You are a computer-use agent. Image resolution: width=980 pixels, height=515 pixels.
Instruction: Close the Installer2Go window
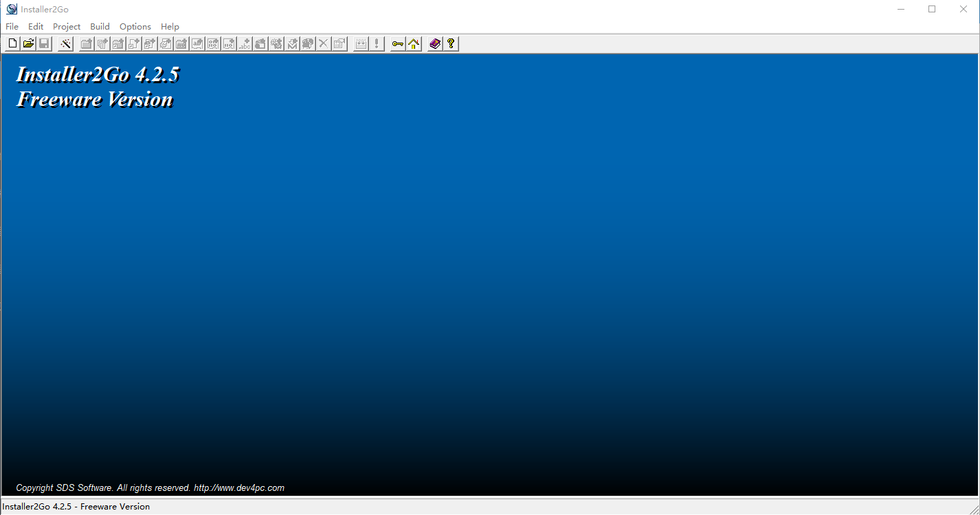(x=964, y=9)
